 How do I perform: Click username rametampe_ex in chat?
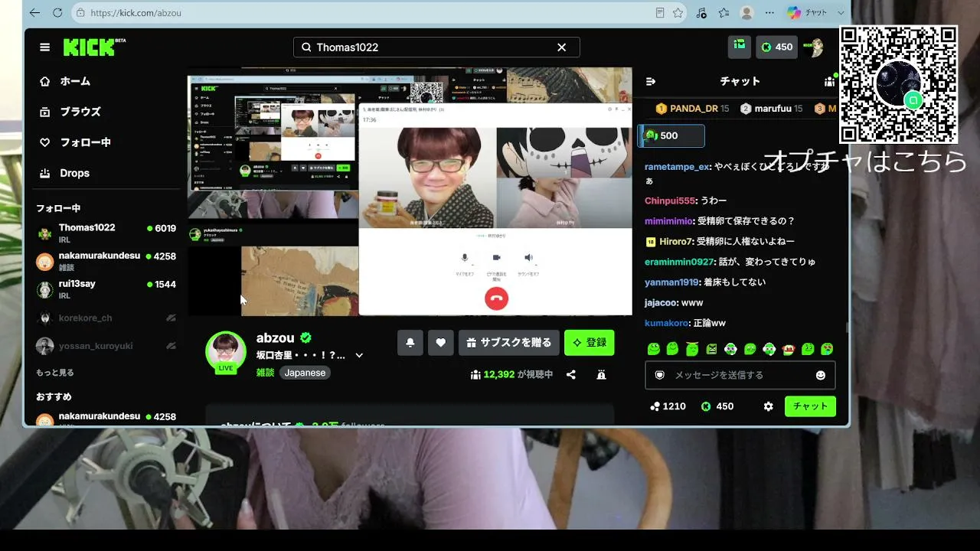tap(678, 166)
